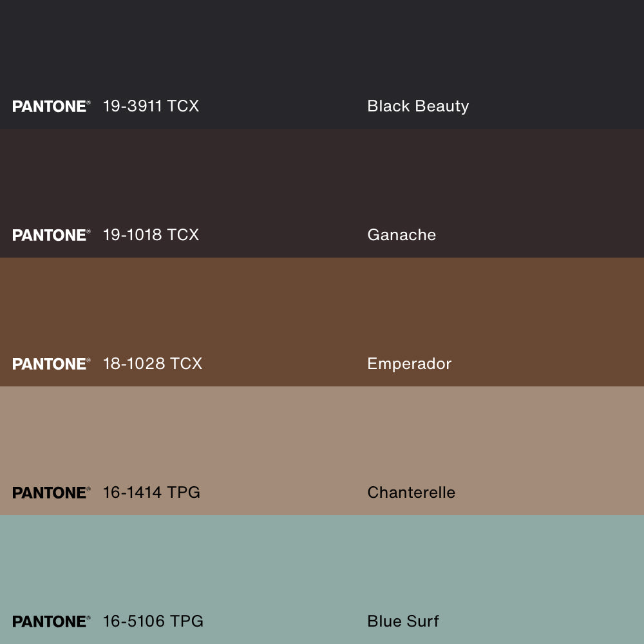Image resolution: width=644 pixels, height=644 pixels.
Task: Click the "Blue Surf" name label
Action: pos(403,621)
